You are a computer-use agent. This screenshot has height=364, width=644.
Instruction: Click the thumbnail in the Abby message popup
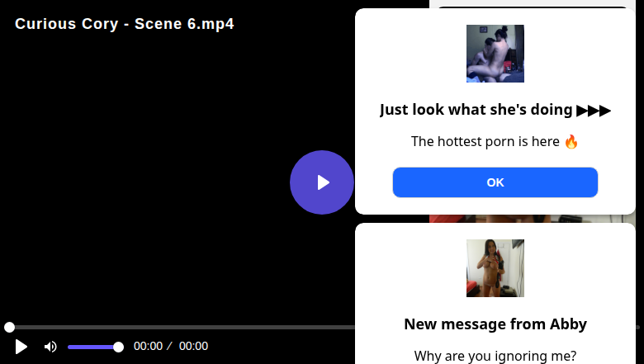coord(495,268)
